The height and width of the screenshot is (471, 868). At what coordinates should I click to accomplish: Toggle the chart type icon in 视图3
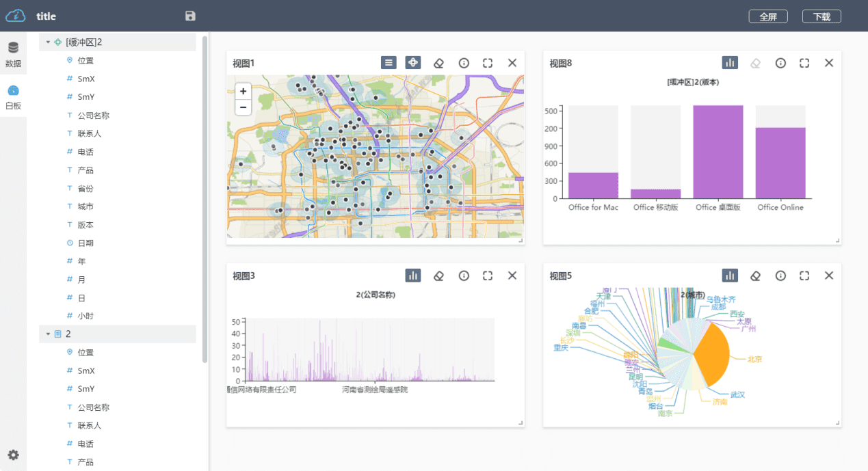412,275
